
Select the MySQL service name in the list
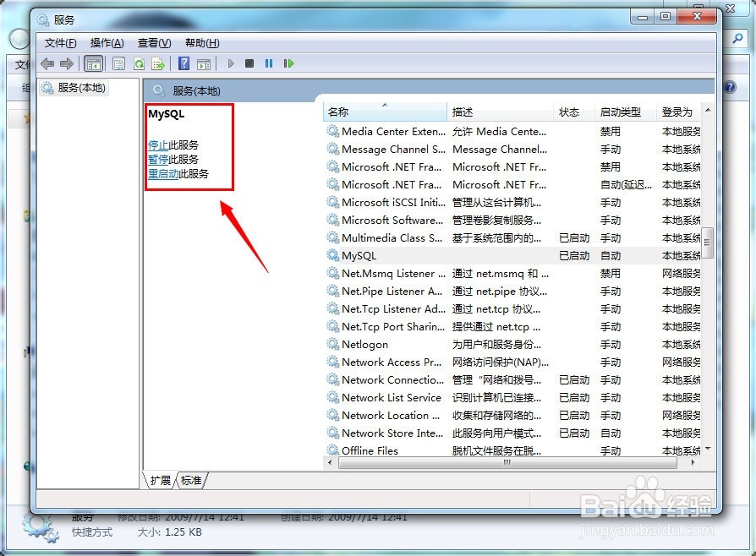(x=359, y=256)
